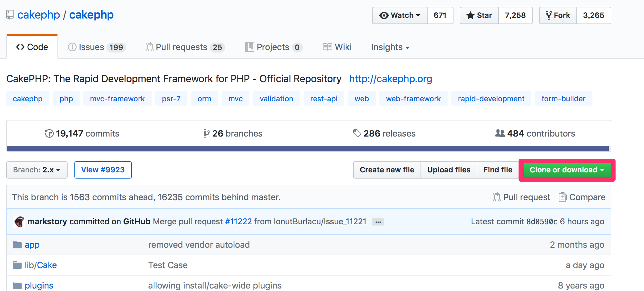Open the app folder icon
Image resolution: width=644 pixels, height=291 pixels.
click(17, 245)
